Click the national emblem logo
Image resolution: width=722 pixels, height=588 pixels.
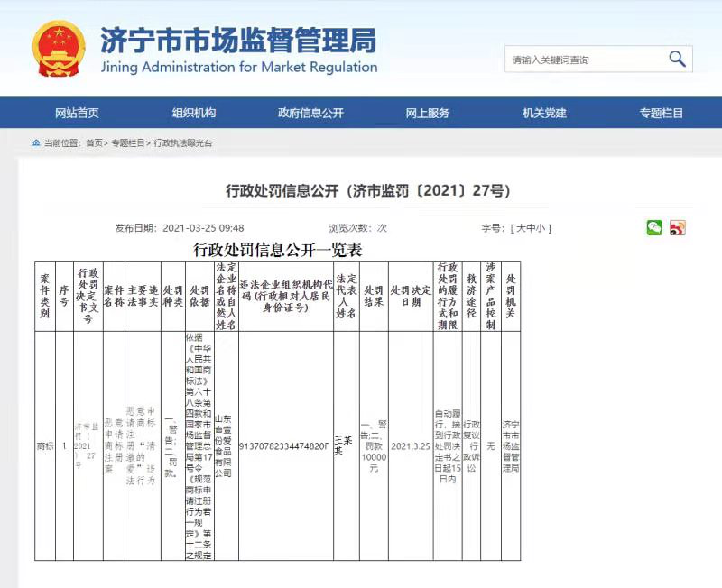(59, 49)
